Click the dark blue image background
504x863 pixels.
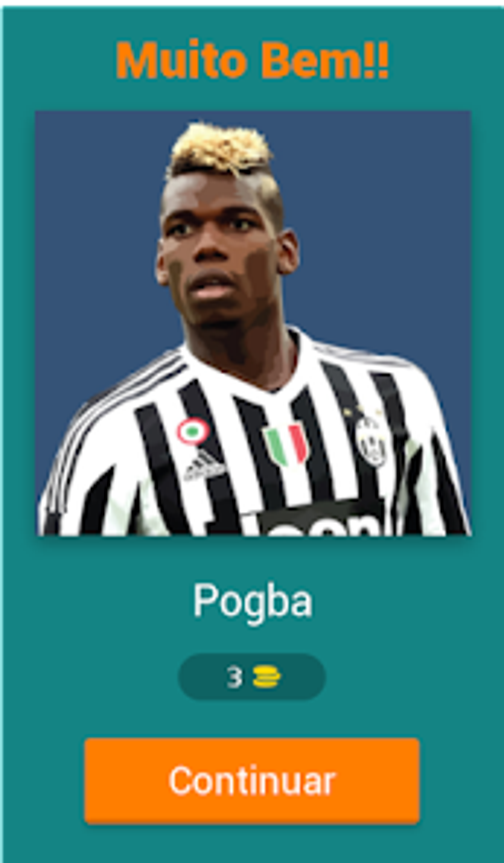385,223
